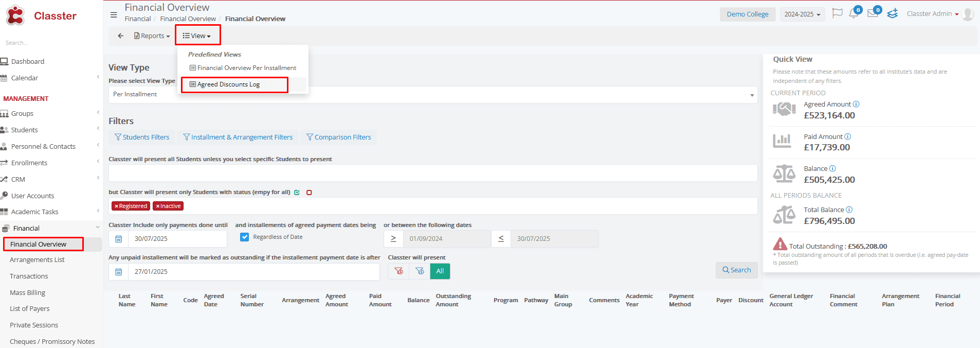Edit the 30/07/2025 payments until date
The image size is (980, 348).
pos(177,239)
